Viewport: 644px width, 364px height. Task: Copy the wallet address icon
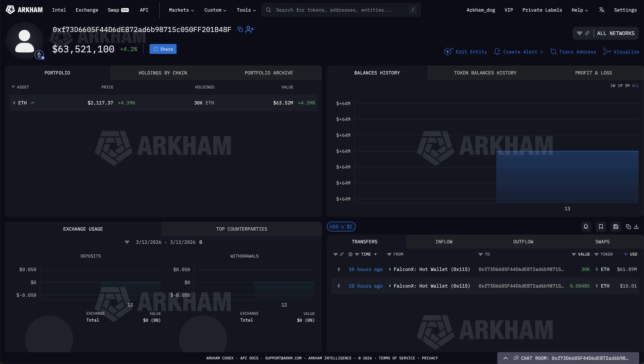[x=240, y=30]
